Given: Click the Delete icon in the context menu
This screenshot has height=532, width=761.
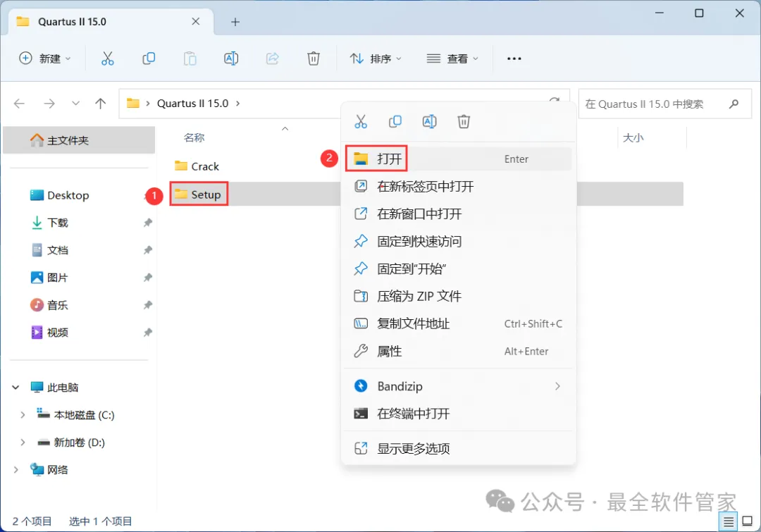Looking at the screenshot, I should point(464,121).
